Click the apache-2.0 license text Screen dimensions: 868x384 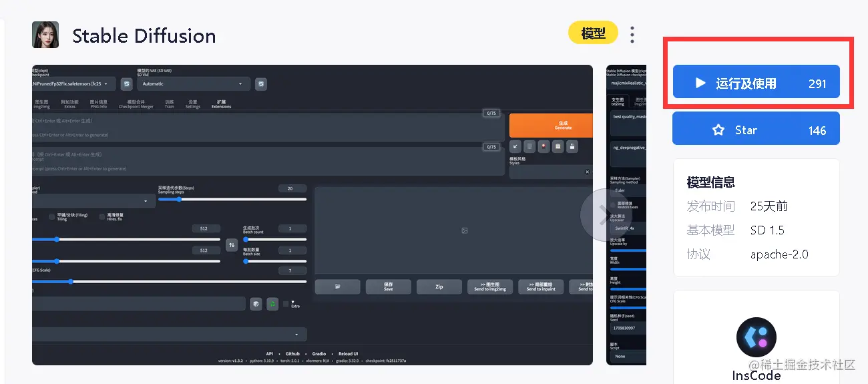pos(779,254)
